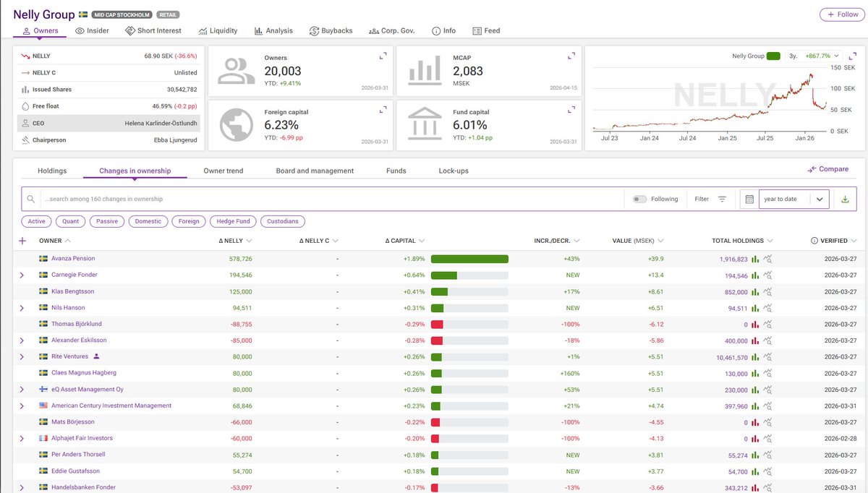Screen dimensions: 868x493
Task: Open holdings chart icon for Carnegie Fonder
Action: 755,275
